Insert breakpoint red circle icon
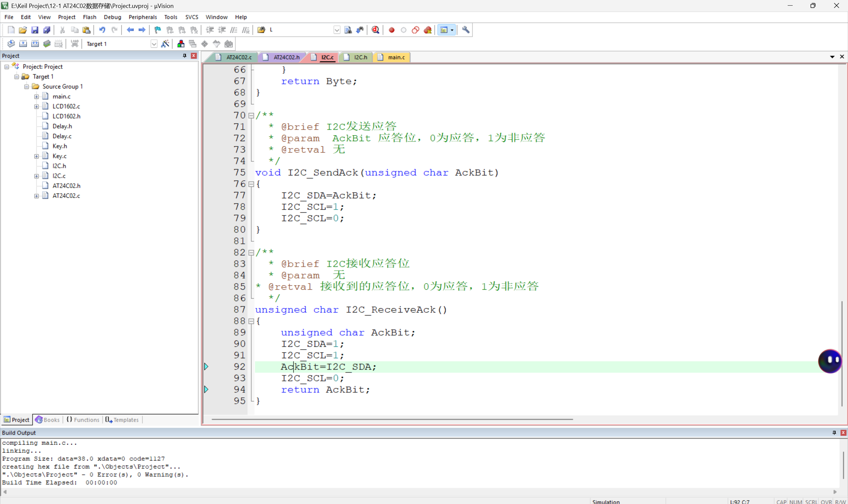Screen dimensions: 848x504 392,30
